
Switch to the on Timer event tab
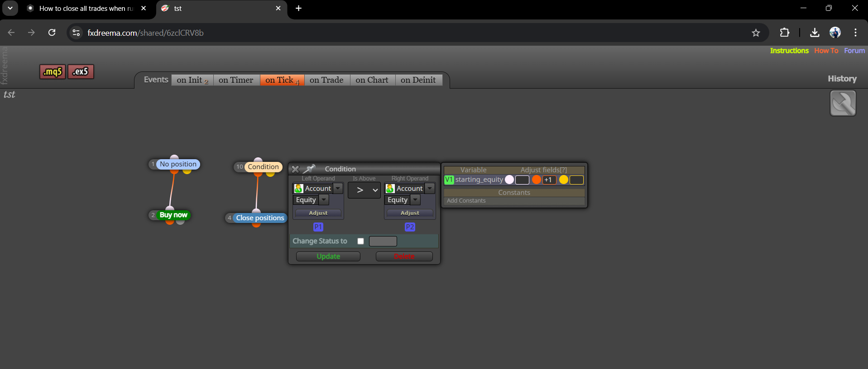tap(236, 80)
